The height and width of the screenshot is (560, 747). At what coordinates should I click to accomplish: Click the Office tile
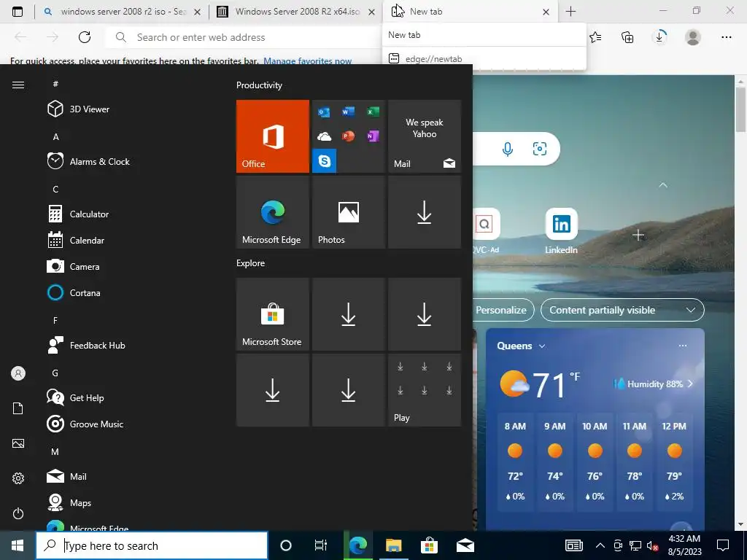click(x=273, y=136)
